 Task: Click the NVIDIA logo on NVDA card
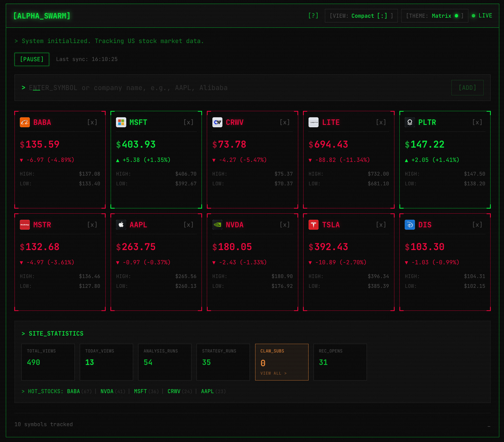[217, 225]
